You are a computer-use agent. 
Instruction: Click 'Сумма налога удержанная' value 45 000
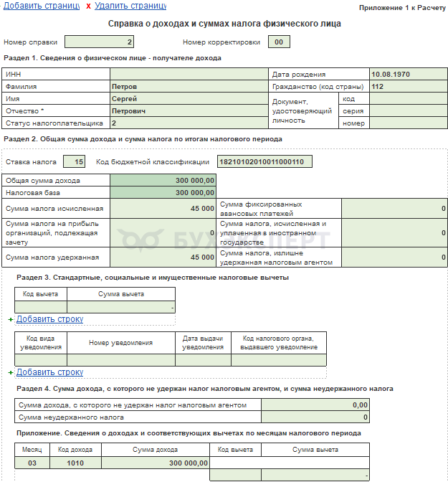click(163, 257)
